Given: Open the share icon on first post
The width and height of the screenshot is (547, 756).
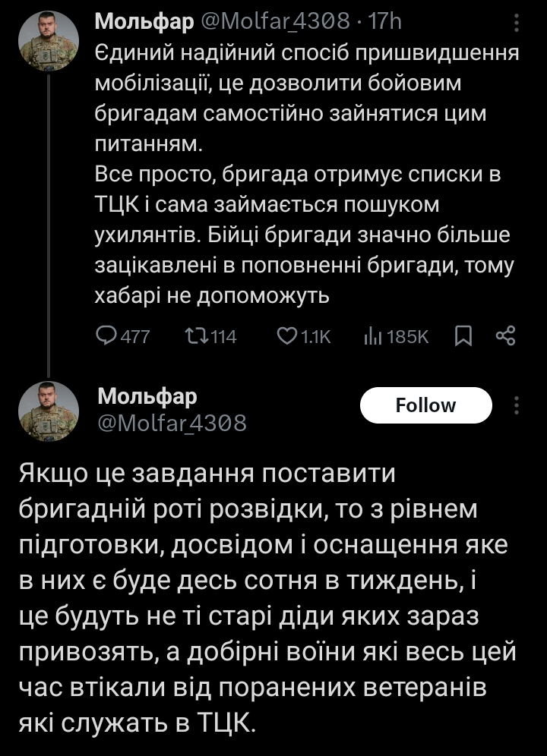Looking at the screenshot, I should 505,336.
